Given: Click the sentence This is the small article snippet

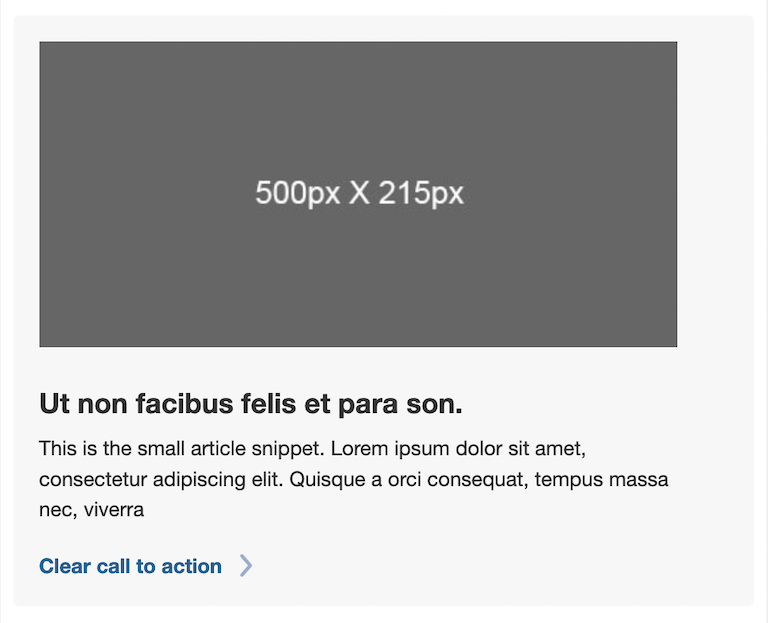Looking at the screenshot, I should click(182, 449).
